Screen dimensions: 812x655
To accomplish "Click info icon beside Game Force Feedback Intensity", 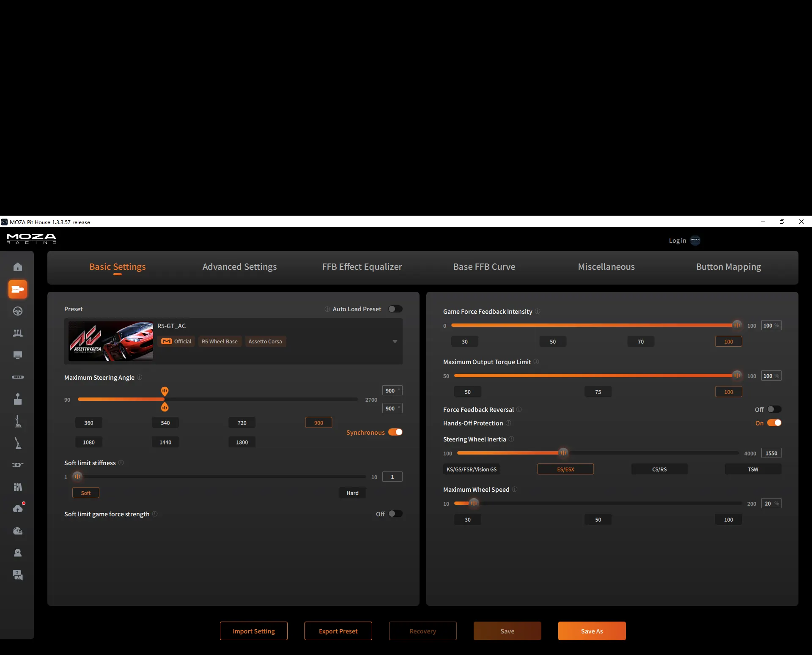I will tap(538, 311).
